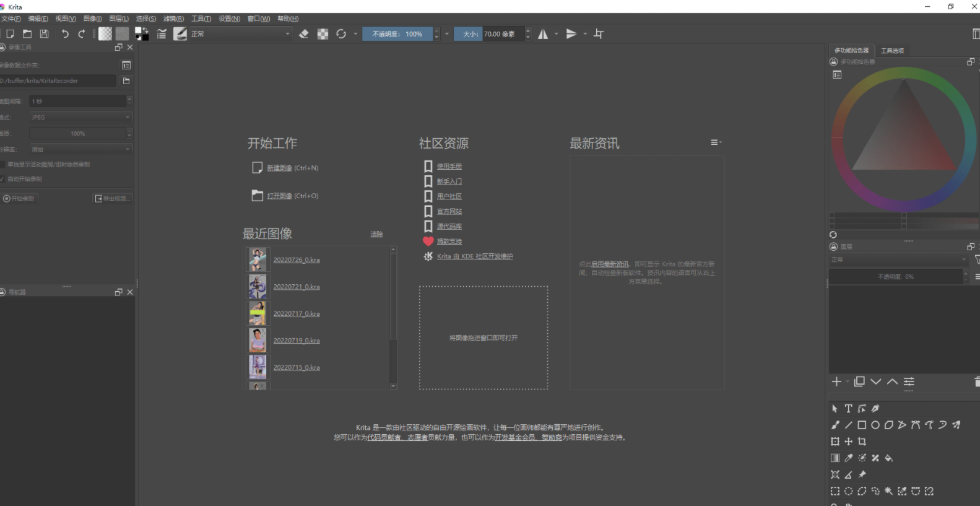
Task: Select the Freehand Brush tool
Action: click(835, 425)
